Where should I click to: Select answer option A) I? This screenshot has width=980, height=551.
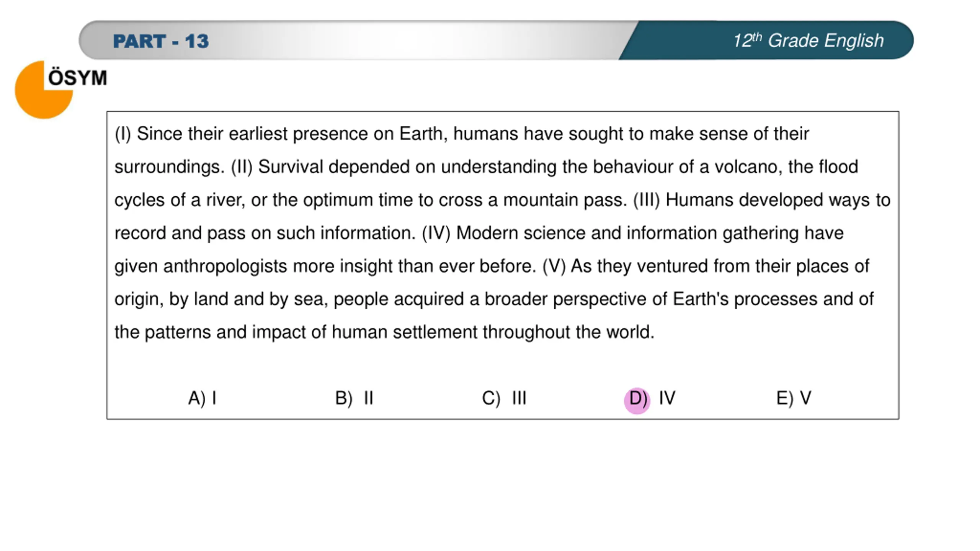coord(203,398)
